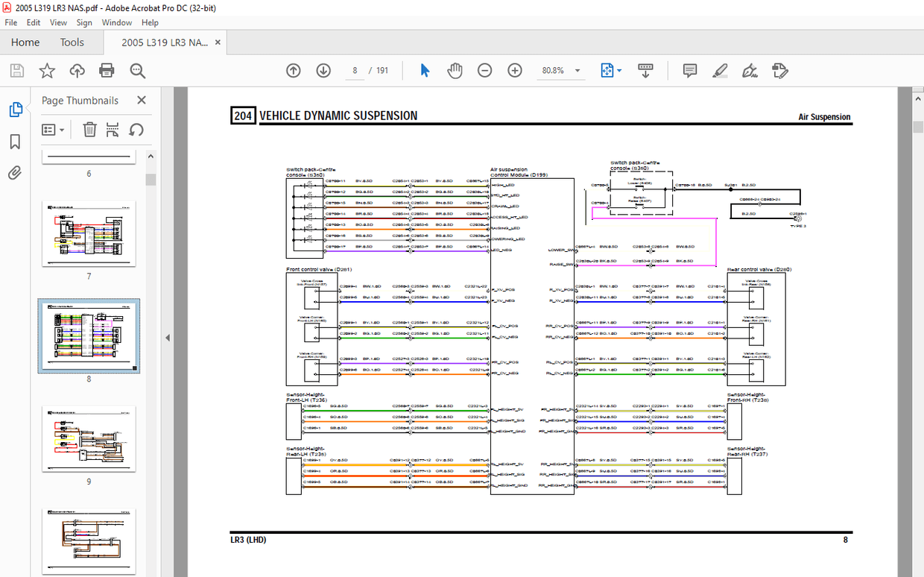Collapse the navigation pane arrow

tap(168, 338)
